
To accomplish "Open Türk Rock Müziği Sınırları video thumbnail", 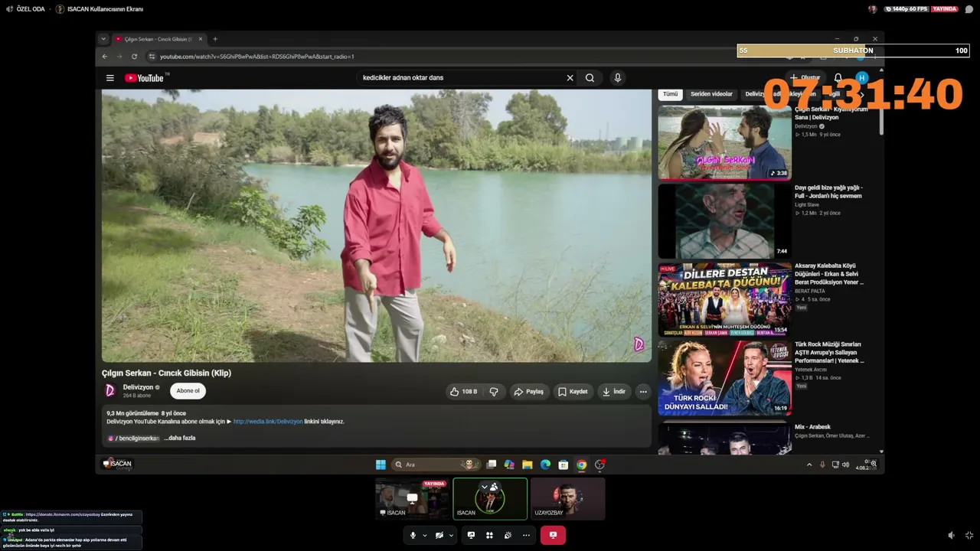I will point(724,378).
